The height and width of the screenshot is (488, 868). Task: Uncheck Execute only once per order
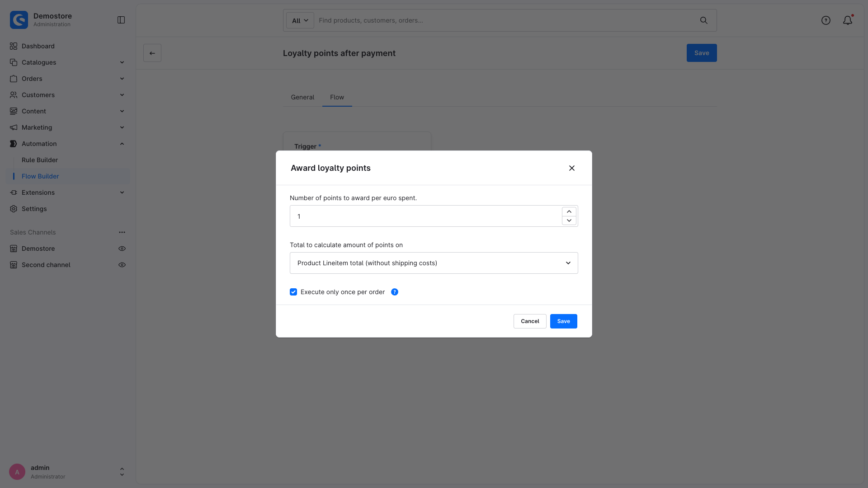(x=293, y=292)
